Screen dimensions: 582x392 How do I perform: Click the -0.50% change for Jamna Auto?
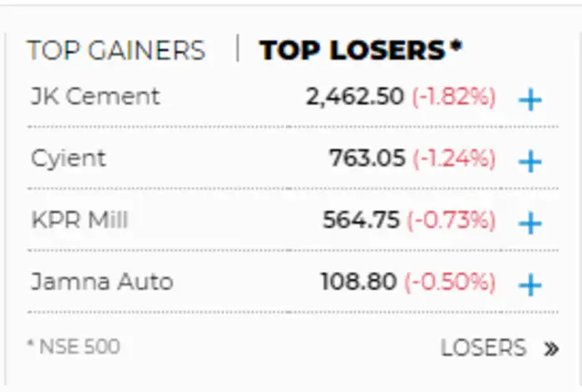450,282
